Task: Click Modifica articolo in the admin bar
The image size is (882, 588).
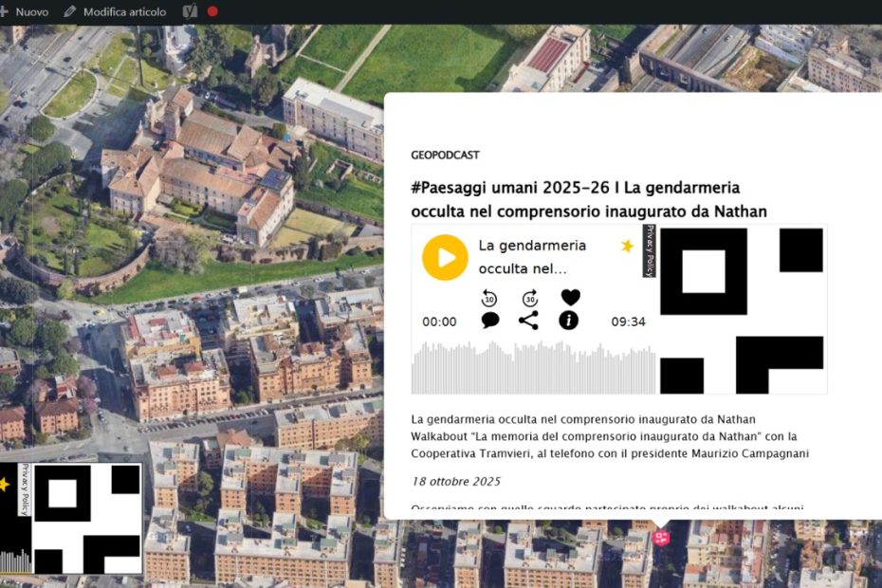Action: pos(115,11)
